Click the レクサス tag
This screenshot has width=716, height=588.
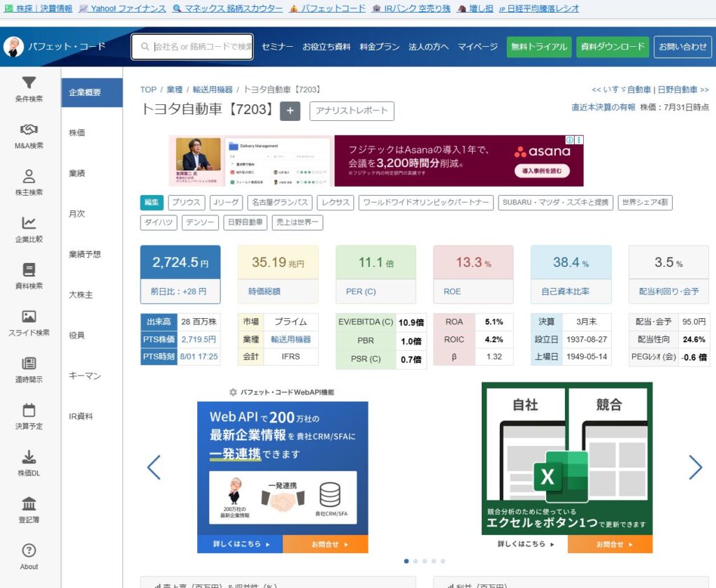336,202
